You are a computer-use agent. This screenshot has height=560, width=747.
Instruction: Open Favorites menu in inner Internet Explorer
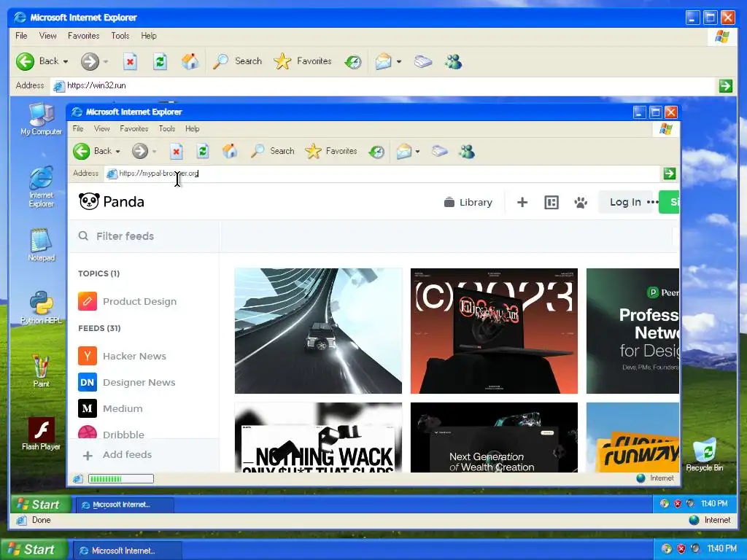click(134, 128)
